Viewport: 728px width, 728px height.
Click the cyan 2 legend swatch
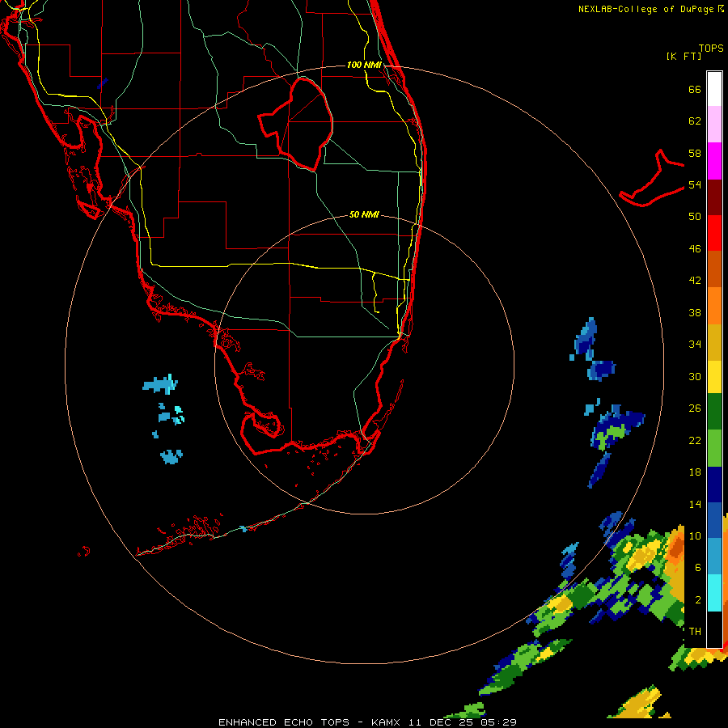714,593
